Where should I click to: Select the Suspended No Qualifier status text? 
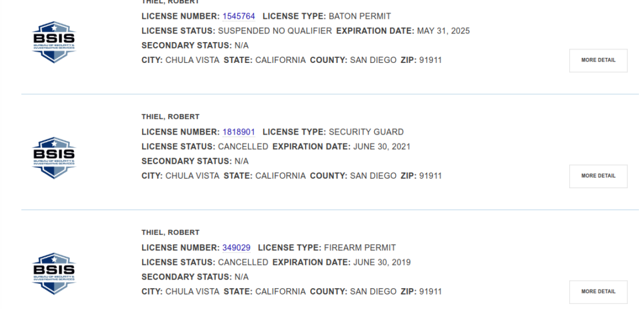pos(275,31)
